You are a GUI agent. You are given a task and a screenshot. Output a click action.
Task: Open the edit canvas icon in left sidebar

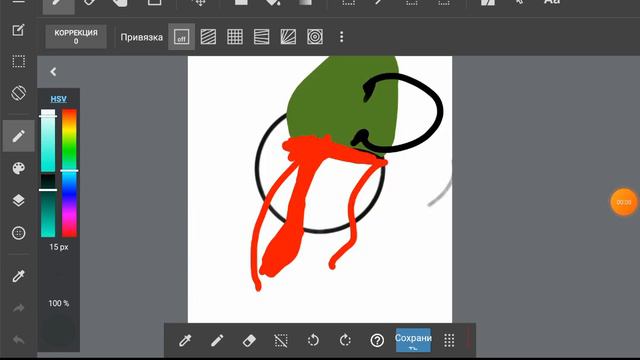(18, 30)
